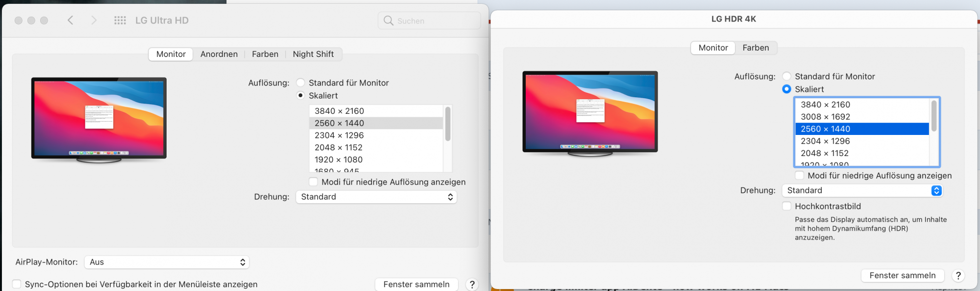
Task: Choose Standard für Monitor in LG Ultra HD
Action: (x=300, y=82)
